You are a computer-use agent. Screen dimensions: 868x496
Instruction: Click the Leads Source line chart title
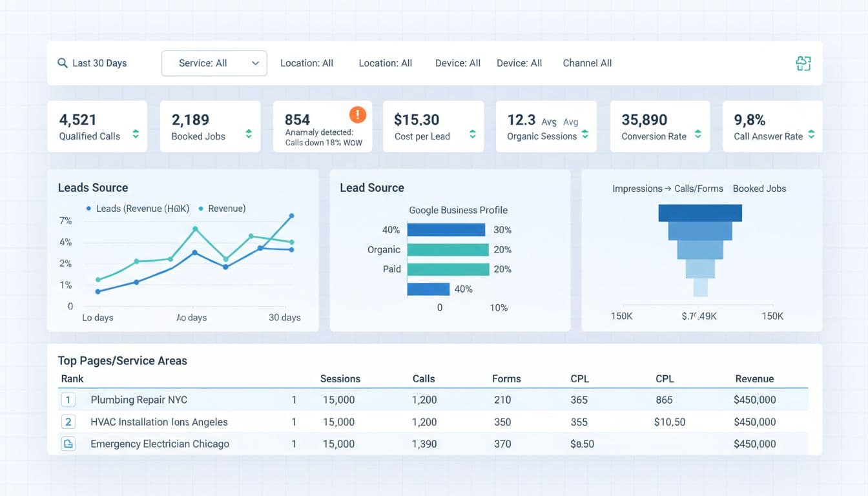click(x=93, y=188)
